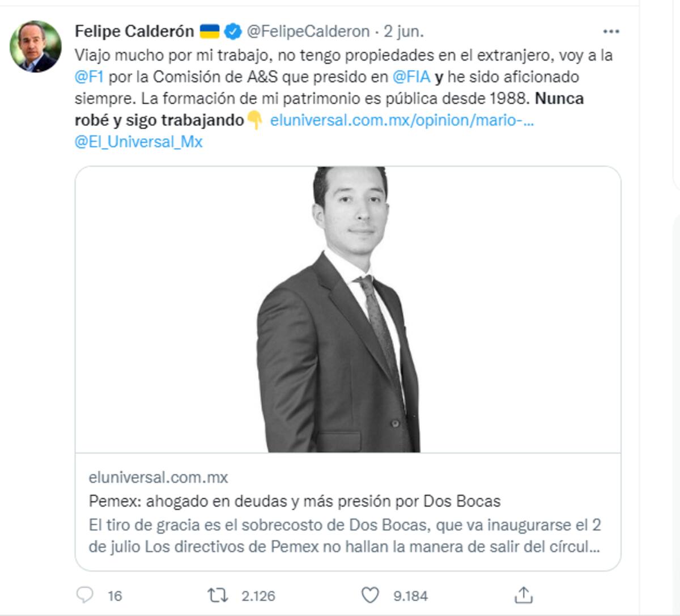Click the Felipe Calderón display name
Image resolution: width=680 pixels, height=616 pixels.
[x=134, y=31]
